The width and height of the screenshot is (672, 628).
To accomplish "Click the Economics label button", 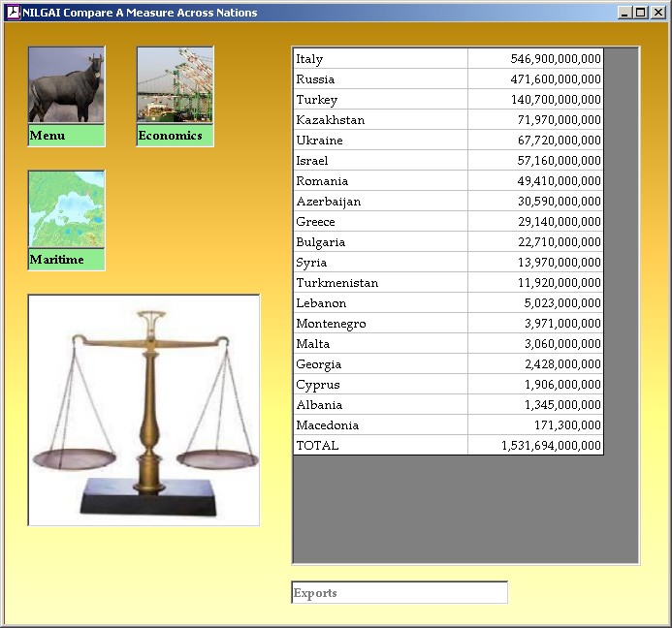I will pos(175,136).
